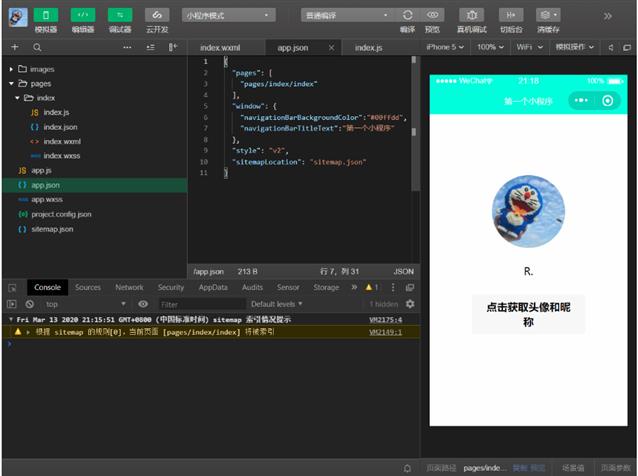Viewport: 638px width, 476px height.
Task: Open app.wxss in file tree
Action: coord(47,200)
